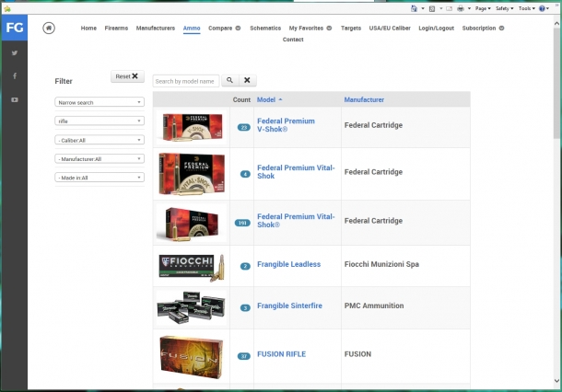
Task: Expand the IE Home button arrow
Action: pos(423,8)
